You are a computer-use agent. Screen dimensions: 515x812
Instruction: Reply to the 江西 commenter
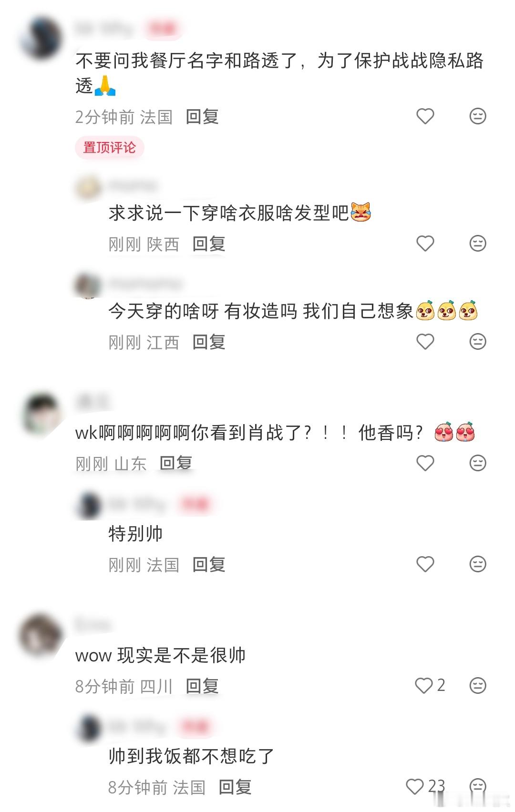(209, 342)
